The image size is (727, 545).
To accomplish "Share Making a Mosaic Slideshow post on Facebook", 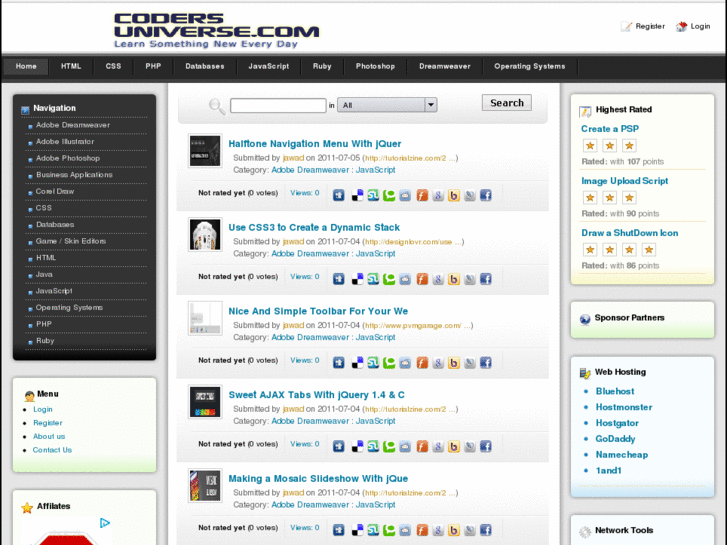I will coord(485,530).
